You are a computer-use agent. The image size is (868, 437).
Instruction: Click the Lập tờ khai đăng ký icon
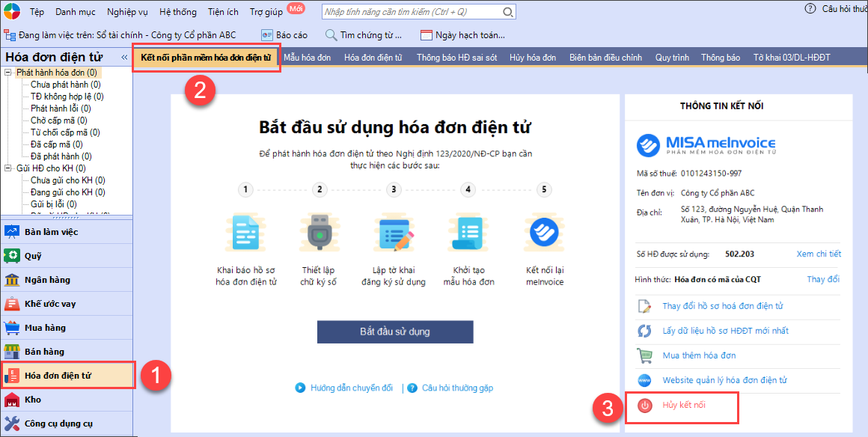pos(394,233)
